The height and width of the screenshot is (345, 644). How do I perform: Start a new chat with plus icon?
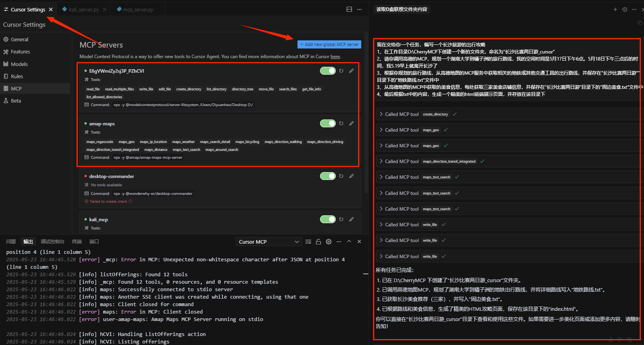click(615, 9)
